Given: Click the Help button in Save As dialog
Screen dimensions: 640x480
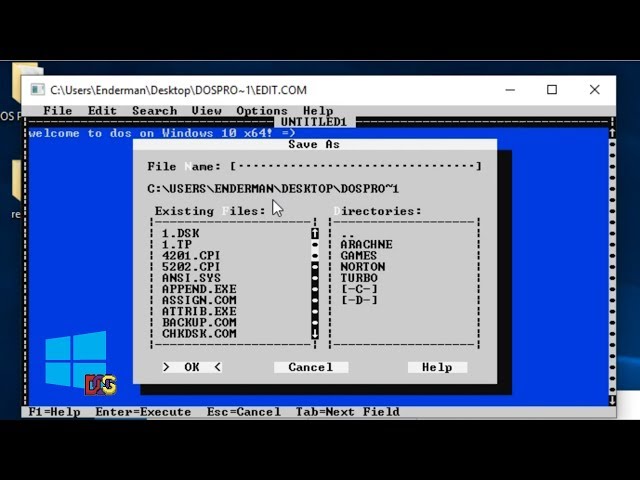Looking at the screenshot, I should tap(437, 367).
